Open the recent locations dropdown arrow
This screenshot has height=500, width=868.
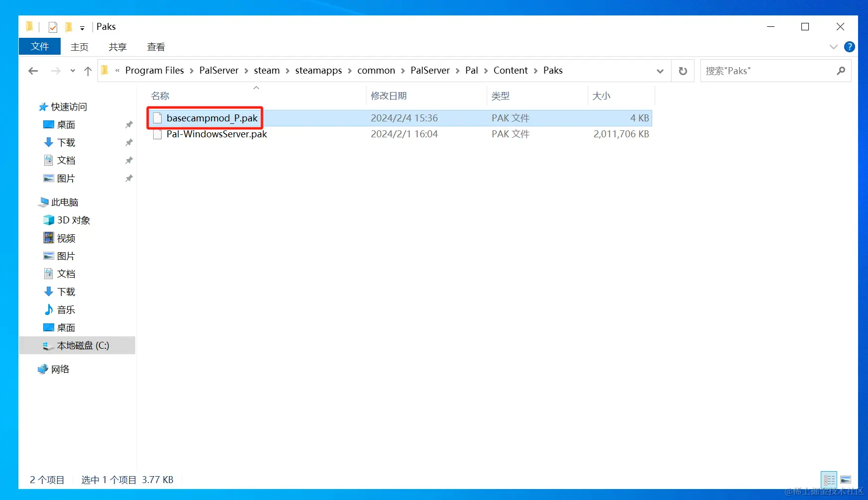[x=73, y=71]
